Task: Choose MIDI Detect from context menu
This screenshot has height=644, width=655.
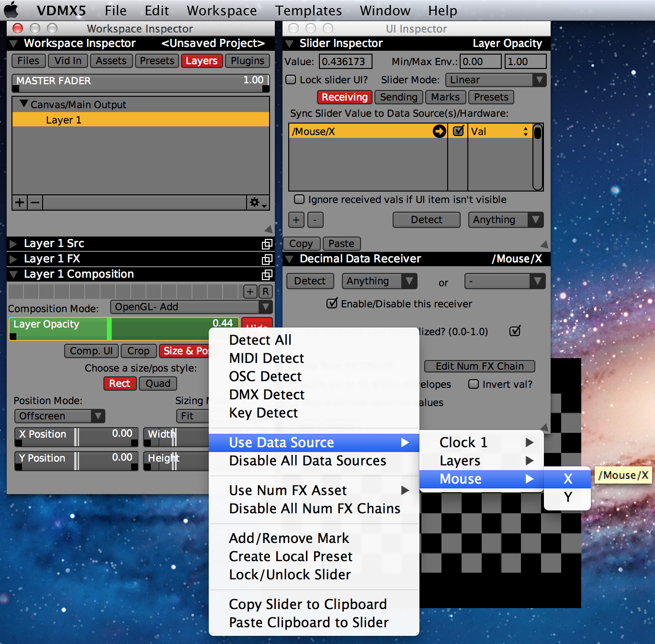Action: click(x=314, y=358)
